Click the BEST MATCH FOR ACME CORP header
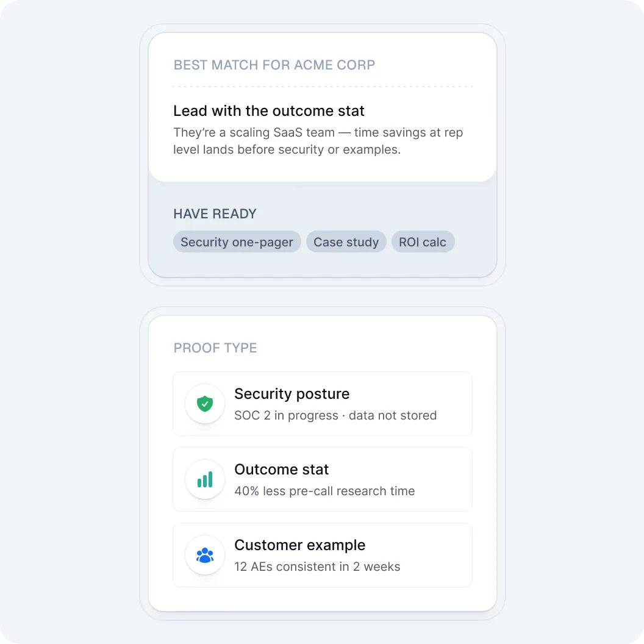The height and width of the screenshot is (644, 644). 274,65
